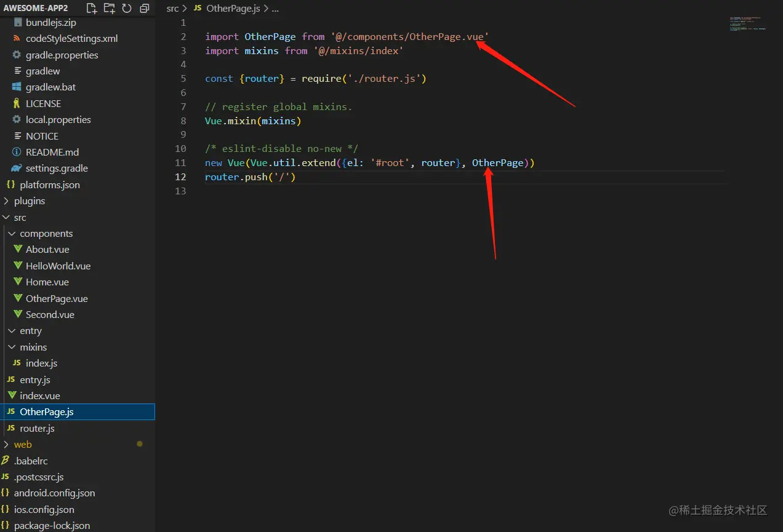Viewport: 783px width, 532px height.
Task: Click the braces icon beside ios.config.json
Action: (6, 509)
